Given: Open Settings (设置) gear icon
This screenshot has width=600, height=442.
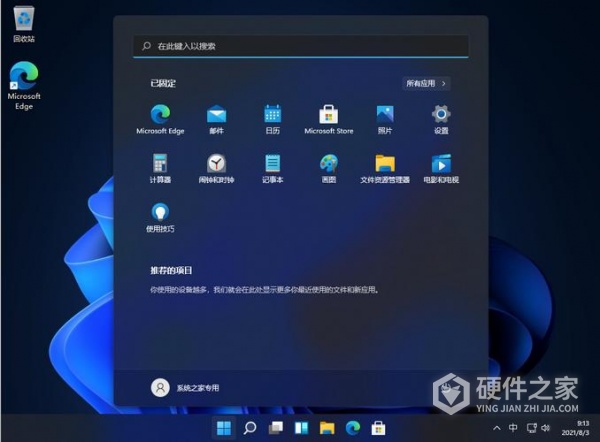Looking at the screenshot, I should (441, 119).
